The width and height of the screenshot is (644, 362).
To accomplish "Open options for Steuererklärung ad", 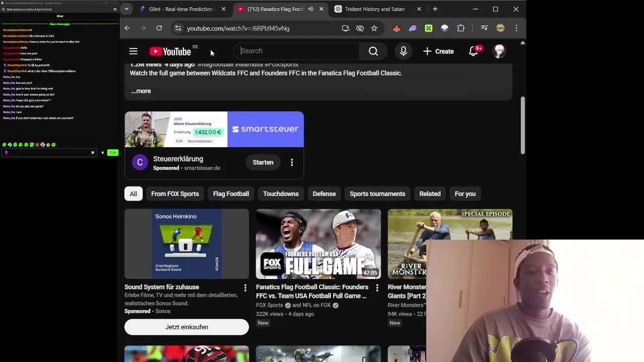I will 292,162.
